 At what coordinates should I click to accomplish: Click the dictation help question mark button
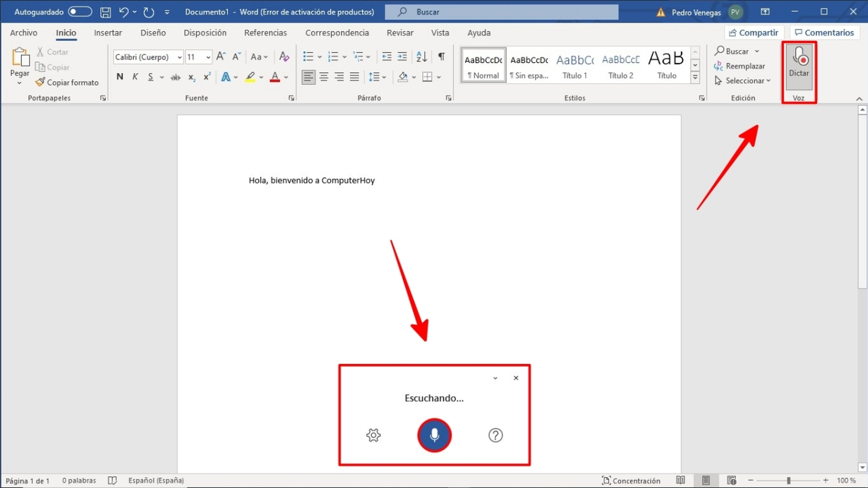pyautogui.click(x=495, y=435)
